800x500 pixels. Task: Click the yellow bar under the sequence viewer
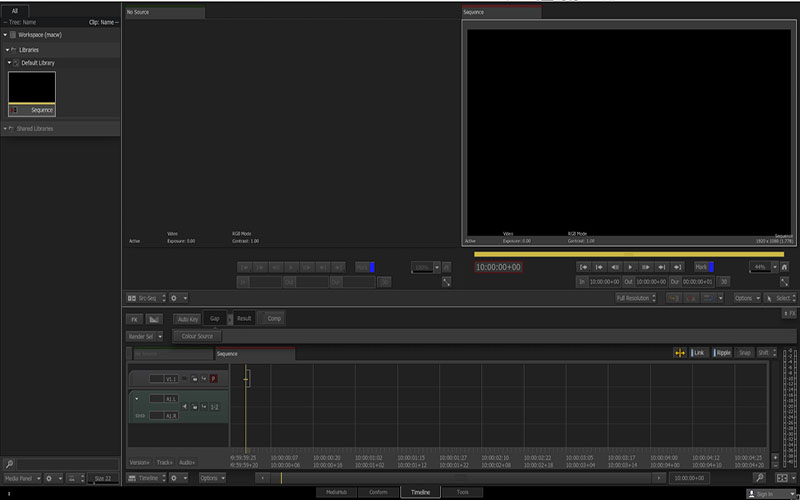pyautogui.click(x=629, y=254)
